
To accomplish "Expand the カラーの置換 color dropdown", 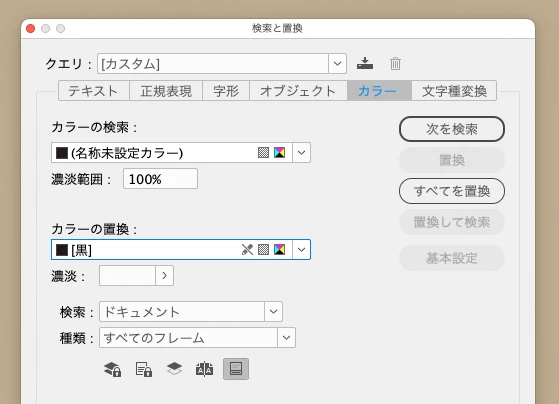I will pos(301,250).
